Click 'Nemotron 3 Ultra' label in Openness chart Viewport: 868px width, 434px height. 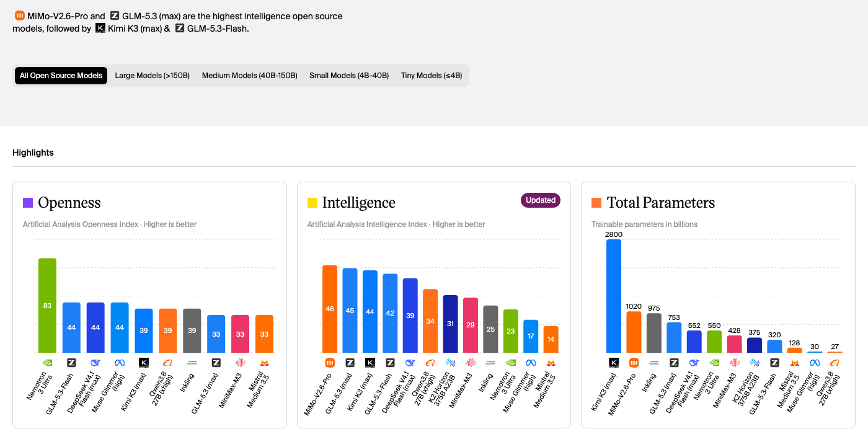[x=40, y=386]
